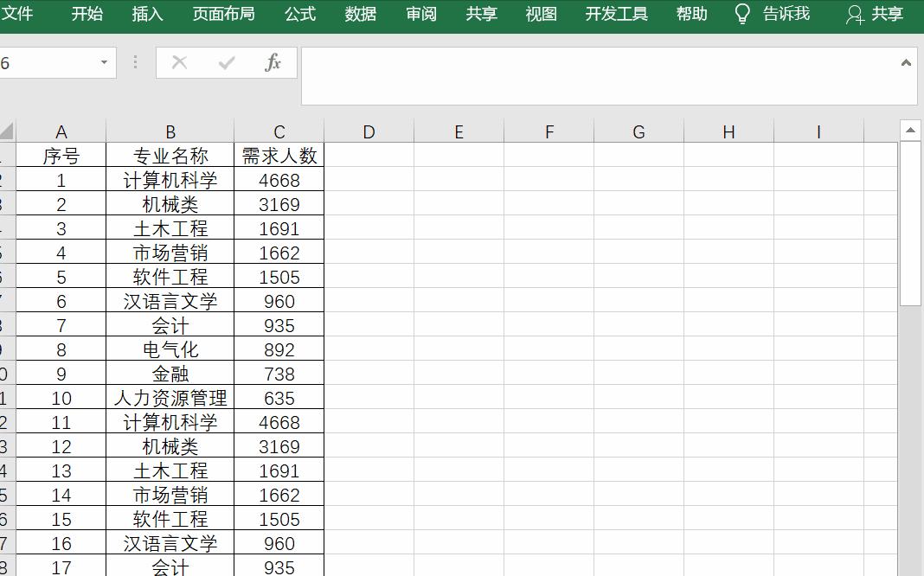
Task: Open the Name Box dropdown arrow
Action: click(x=103, y=62)
